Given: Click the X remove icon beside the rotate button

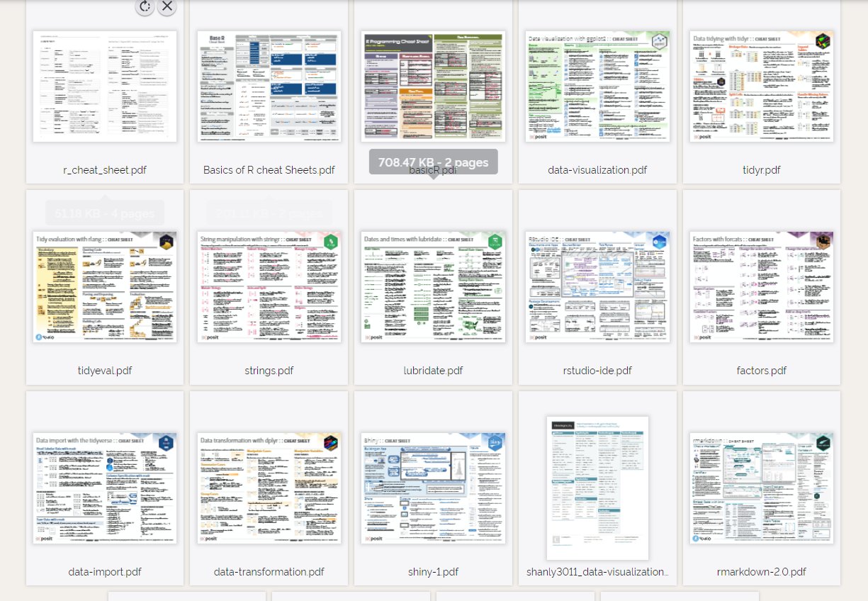Looking at the screenshot, I should [167, 6].
